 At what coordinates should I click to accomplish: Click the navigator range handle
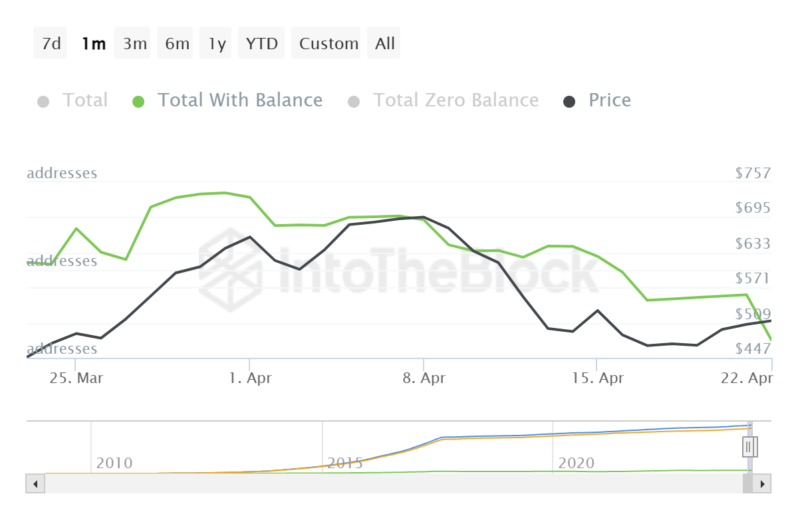pyautogui.click(x=749, y=446)
